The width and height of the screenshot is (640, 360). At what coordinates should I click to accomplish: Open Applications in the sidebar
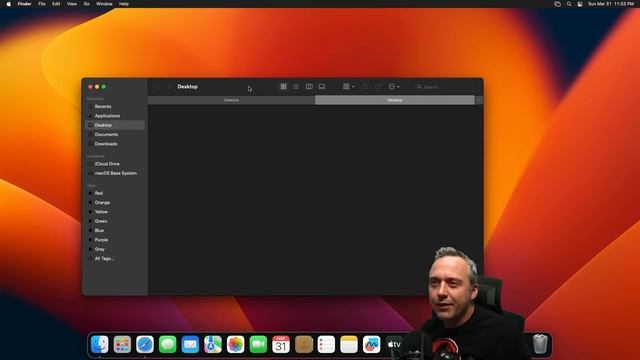116,116
